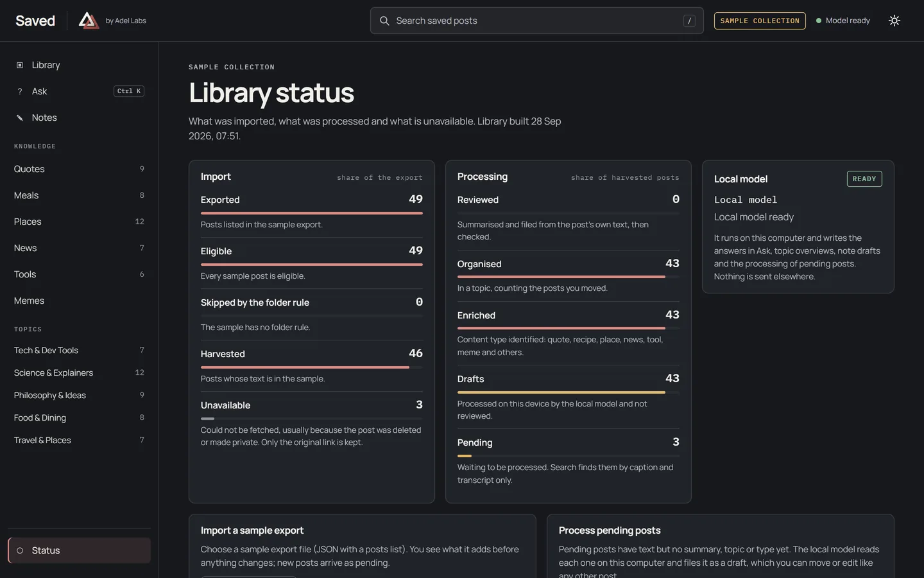The height and width of the screenshot is (578, 924).
Task: Click the Status button in sidebar
Action: coord(79,550)
